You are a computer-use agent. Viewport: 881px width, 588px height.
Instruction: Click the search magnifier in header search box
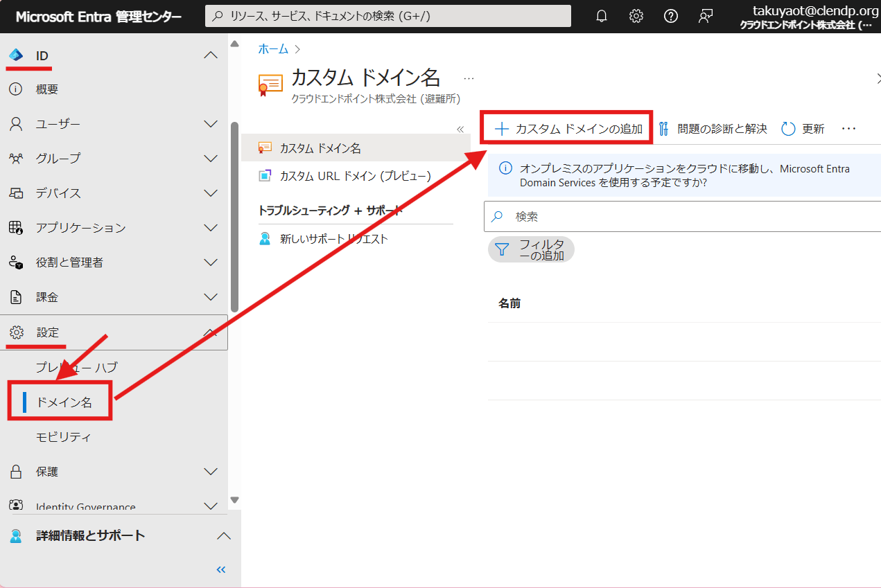218,16
